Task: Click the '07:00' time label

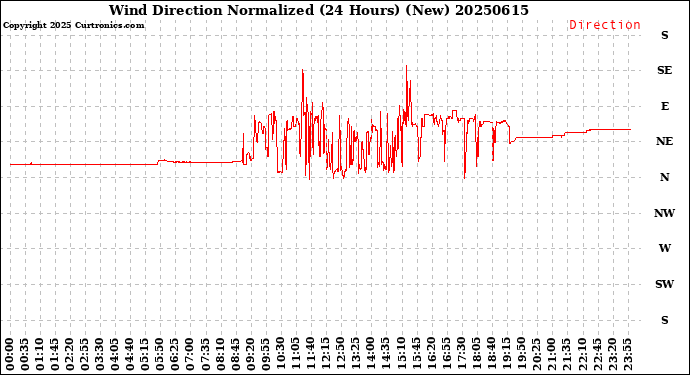Action: pyautogui.click(x=190, y=354)
